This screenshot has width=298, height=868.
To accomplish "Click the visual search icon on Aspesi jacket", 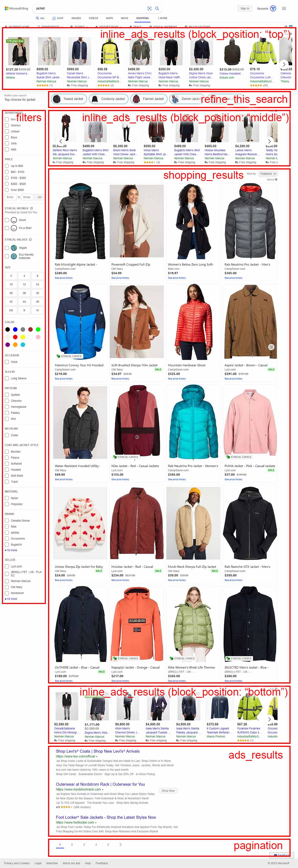I will [271, 347].
